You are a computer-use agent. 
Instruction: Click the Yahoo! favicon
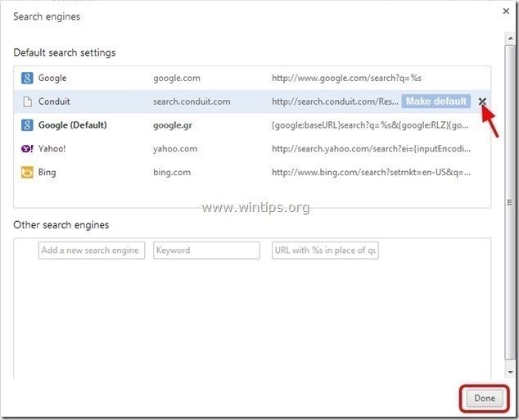[26, 149]
